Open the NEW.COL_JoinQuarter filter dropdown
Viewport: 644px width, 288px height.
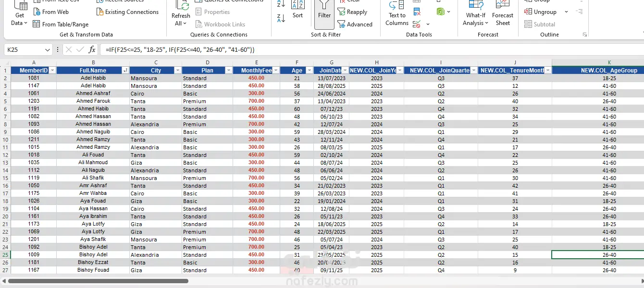[474, 71]
